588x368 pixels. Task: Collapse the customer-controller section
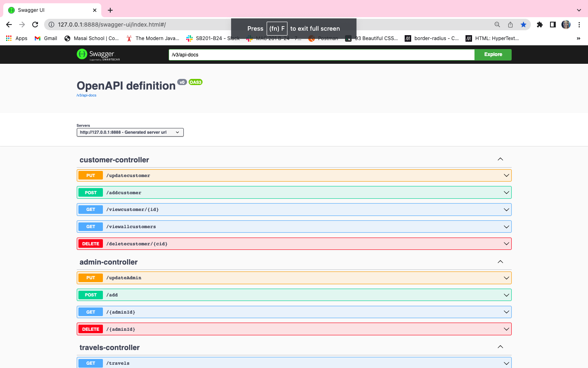pos(500,159)
